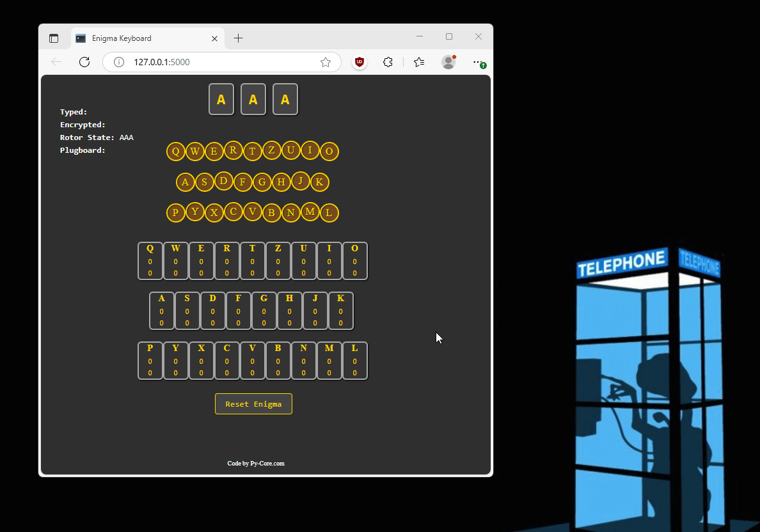Open the browser settings menu
The width and height of the screenshot is (760, 532).
click(x=477, y=62)
